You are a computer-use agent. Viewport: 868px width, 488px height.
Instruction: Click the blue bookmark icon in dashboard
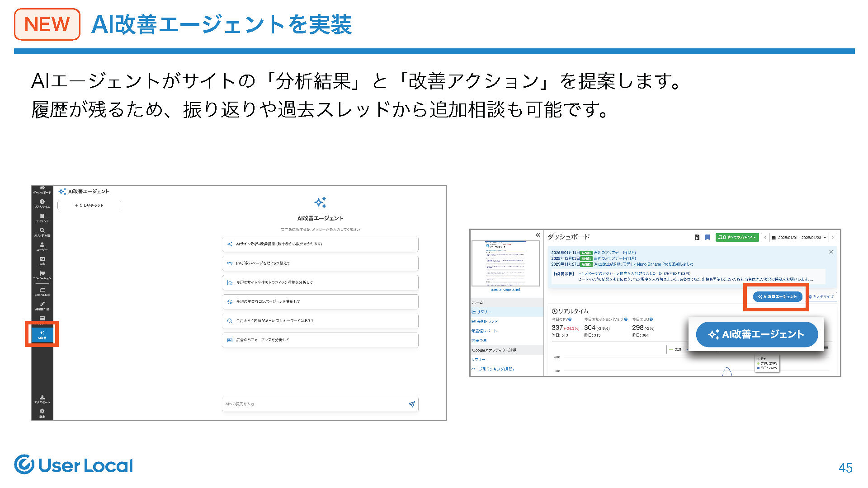pos(708,237)
